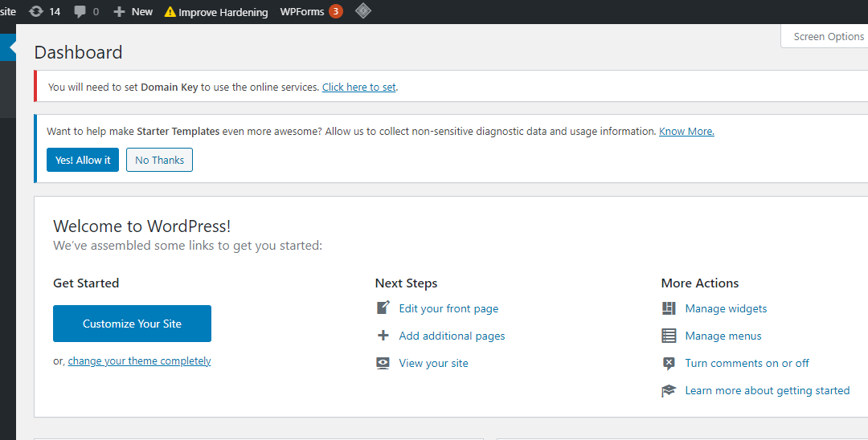Click the updates refresh icon showing 14

click(x=36, y=11)
